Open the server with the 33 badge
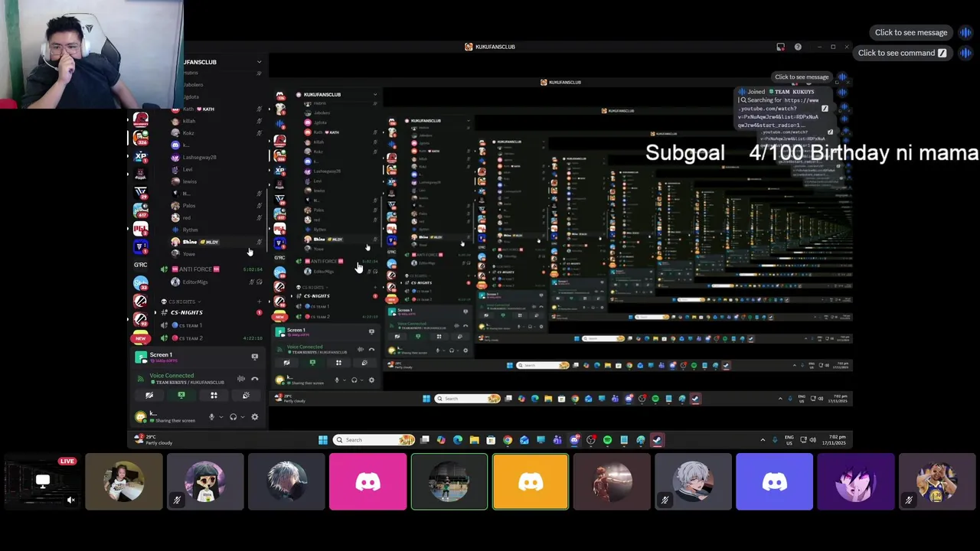 (140, 282)
